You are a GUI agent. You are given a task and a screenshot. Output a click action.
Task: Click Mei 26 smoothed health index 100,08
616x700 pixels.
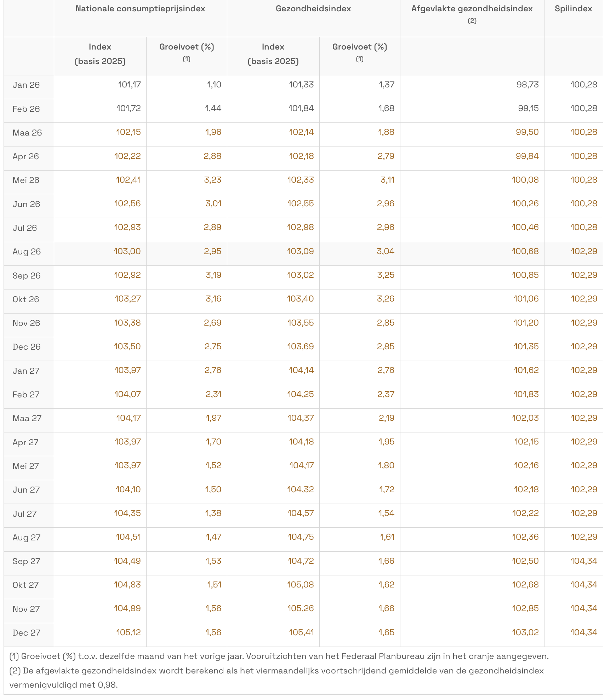(x=525, y=180)
